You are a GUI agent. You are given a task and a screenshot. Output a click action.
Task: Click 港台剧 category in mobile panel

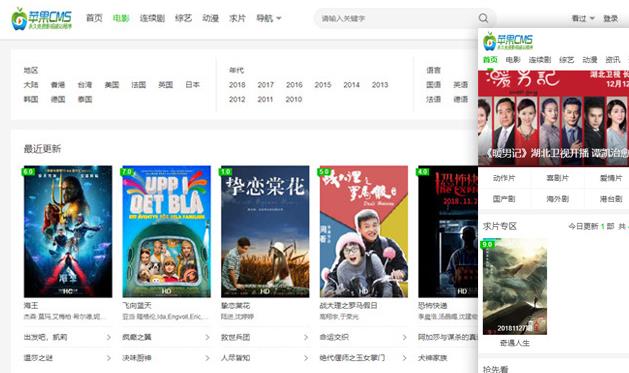[x=611, y=199]
